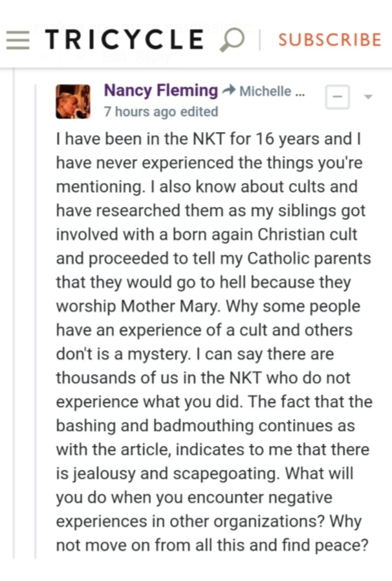This screenshot has width=392, height=581.
Task: Click the Tricycle logo
Action: (124, 40)
